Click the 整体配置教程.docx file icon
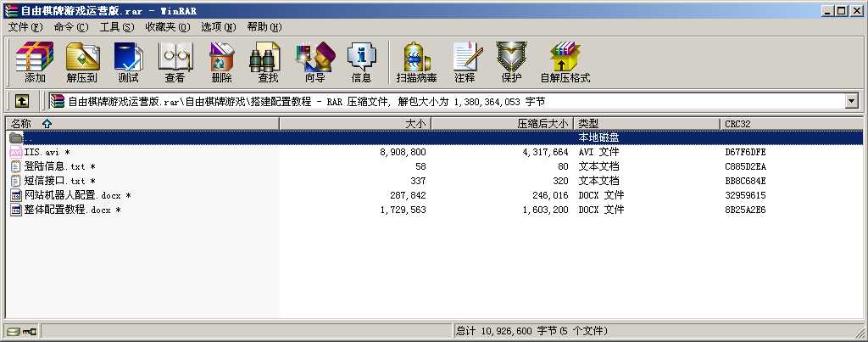 15,210
